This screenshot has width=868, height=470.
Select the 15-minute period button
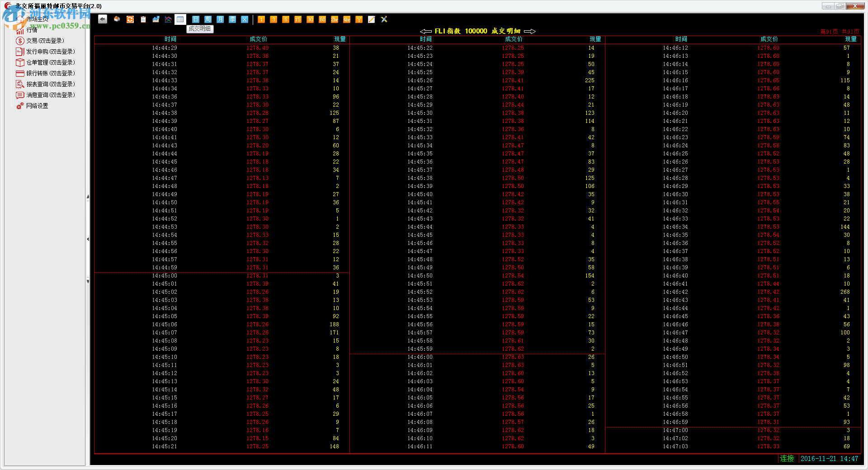coord(298,19)
